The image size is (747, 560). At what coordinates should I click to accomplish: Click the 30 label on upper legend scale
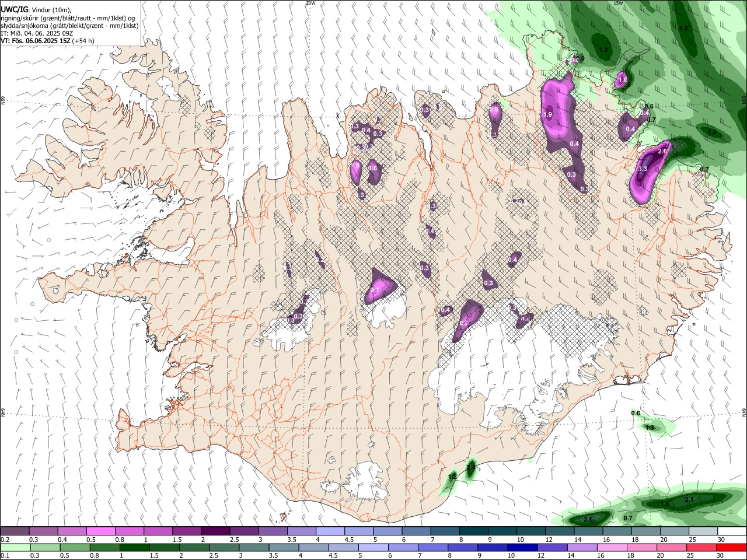[721, 540]
